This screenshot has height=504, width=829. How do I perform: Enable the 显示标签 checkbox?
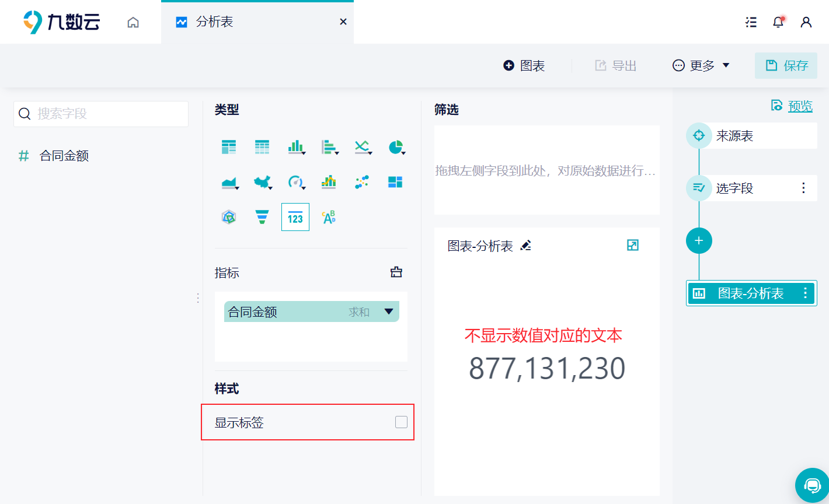click(x=401, y=422)
